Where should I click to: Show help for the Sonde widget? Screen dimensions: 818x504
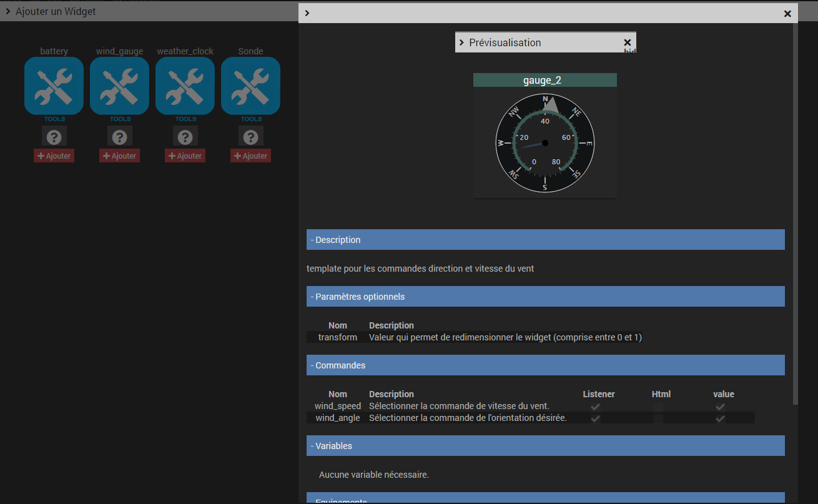pos(251,137)
